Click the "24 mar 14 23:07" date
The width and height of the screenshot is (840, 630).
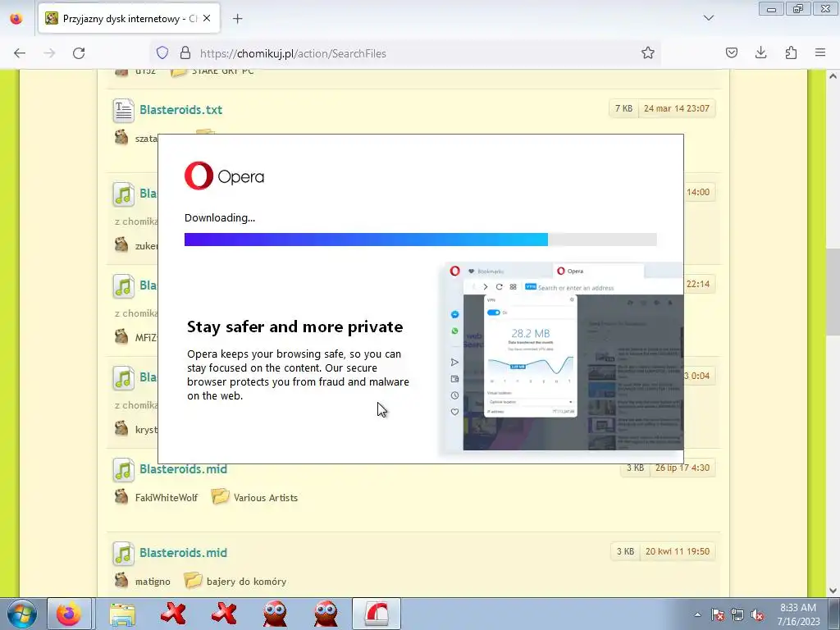677,108
